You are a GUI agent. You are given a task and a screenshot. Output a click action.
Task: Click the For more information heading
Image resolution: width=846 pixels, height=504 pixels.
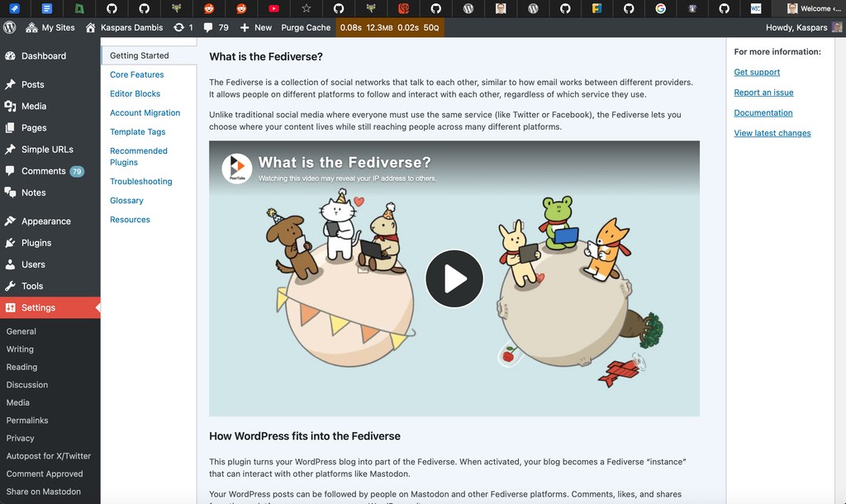777,52
